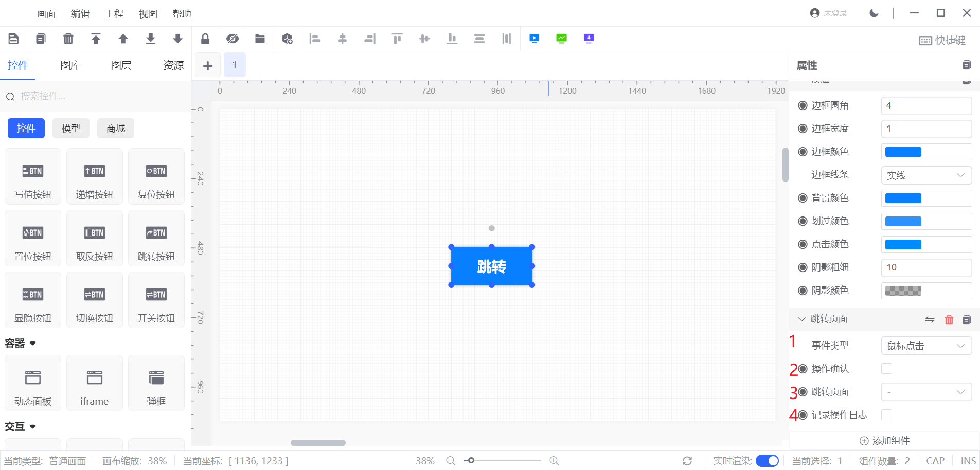Viewport: 980px width, 470px height.
Task: Click the 添加组件 button
Action: (884, 441)
